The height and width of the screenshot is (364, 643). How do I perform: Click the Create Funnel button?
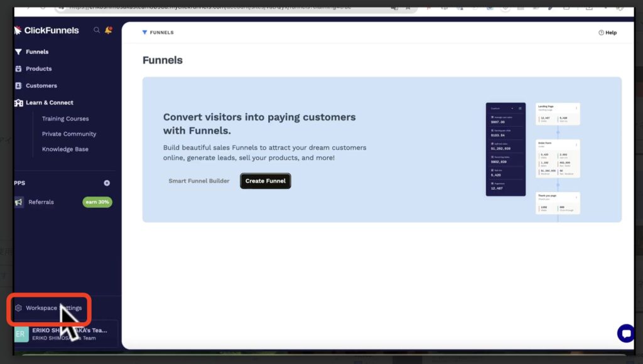pyautogui.click(x=265, y=181)
